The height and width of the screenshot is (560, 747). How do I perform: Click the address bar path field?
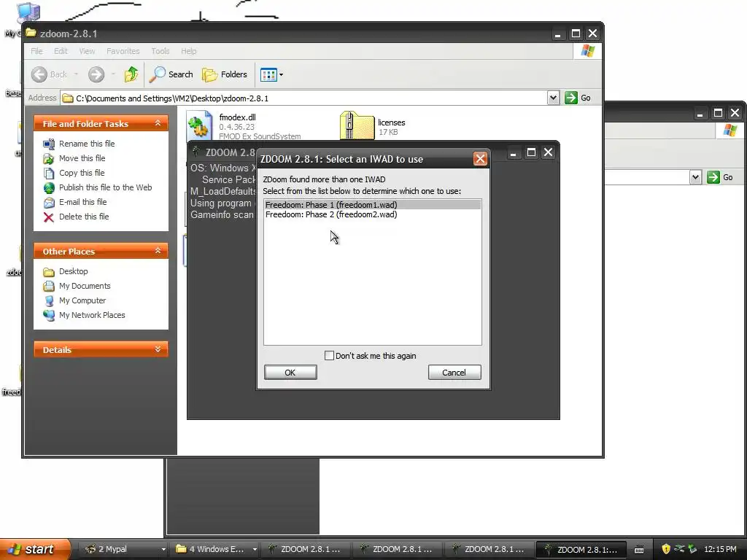304,98
